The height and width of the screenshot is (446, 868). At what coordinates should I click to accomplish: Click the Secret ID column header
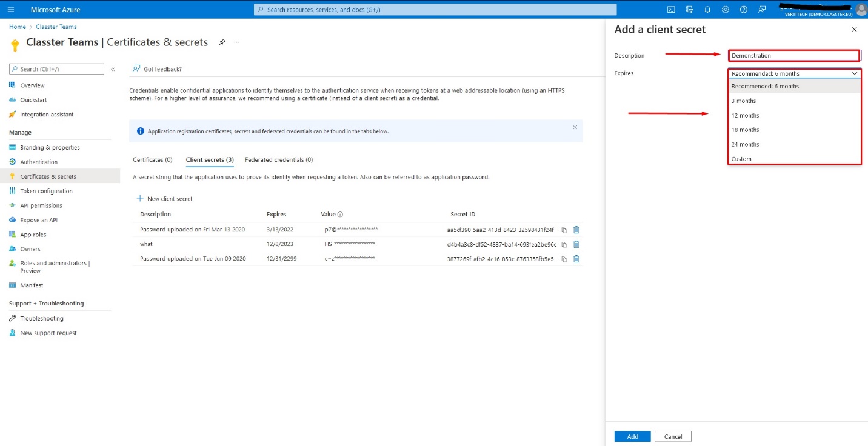click(463, 215)
